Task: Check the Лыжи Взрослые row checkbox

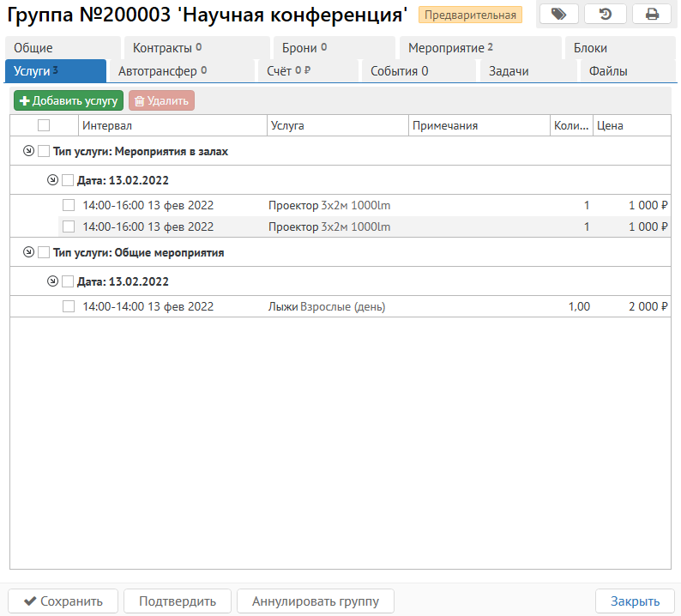Action: [69, 306]
